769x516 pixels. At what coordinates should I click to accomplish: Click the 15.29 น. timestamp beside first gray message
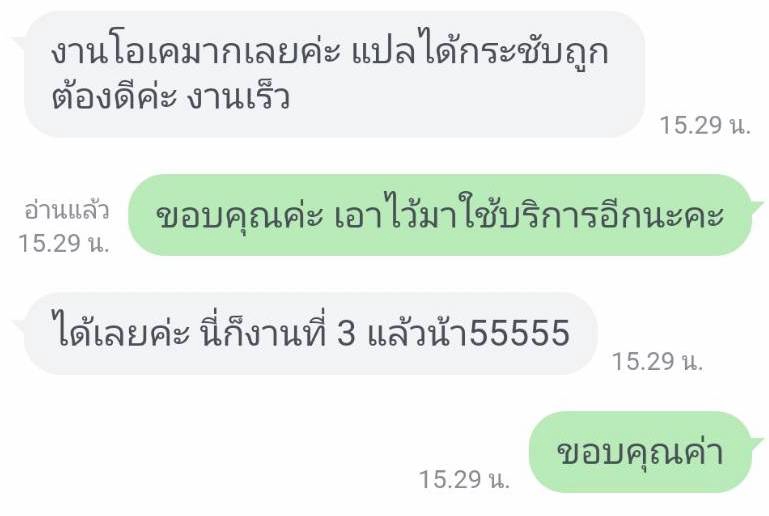(705, 125)
